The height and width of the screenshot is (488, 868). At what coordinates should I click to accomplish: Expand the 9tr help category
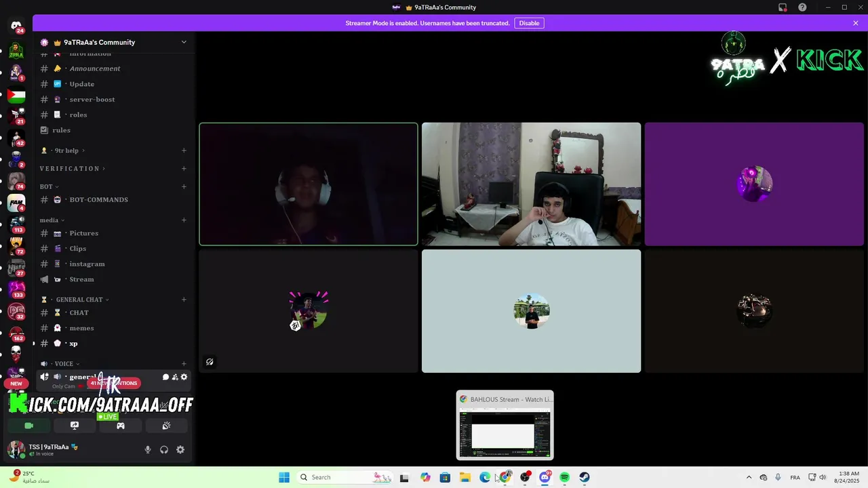[63, 150]
